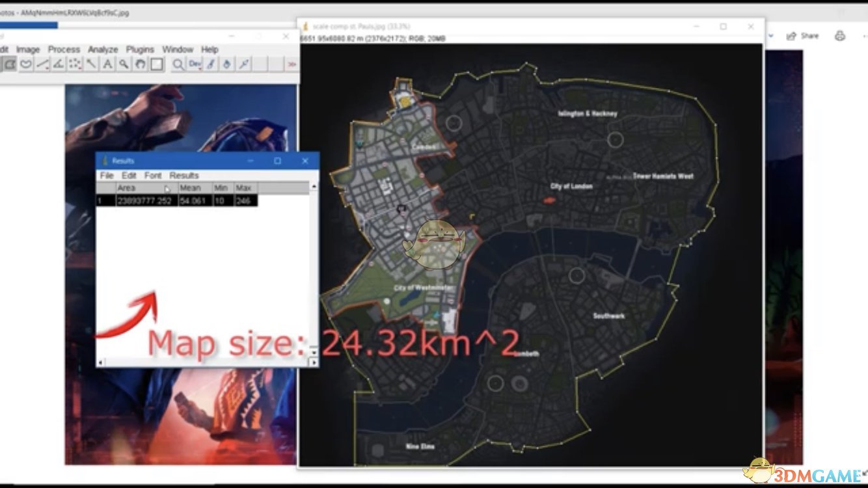
Task: Click the Camden label on map
Action: point(423,148)
